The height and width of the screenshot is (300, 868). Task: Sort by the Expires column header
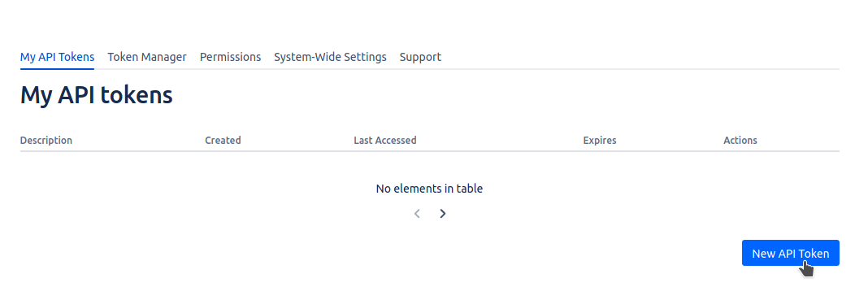click(600, 140)
